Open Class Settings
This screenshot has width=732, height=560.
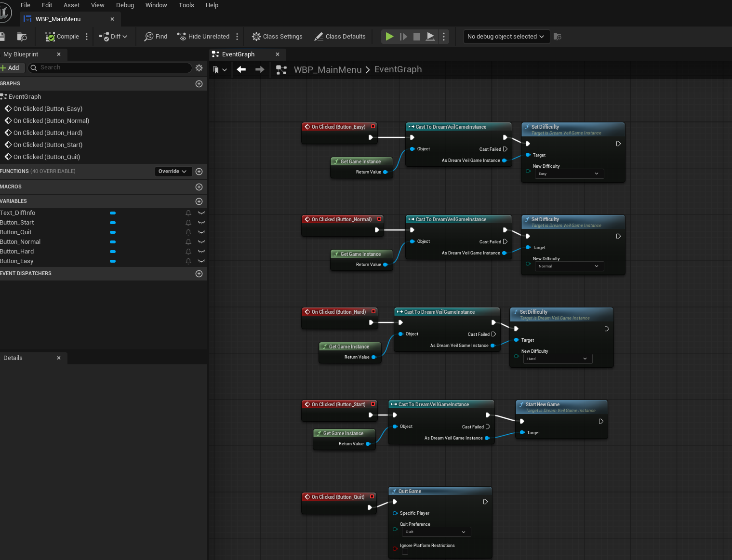pos(277,37)
